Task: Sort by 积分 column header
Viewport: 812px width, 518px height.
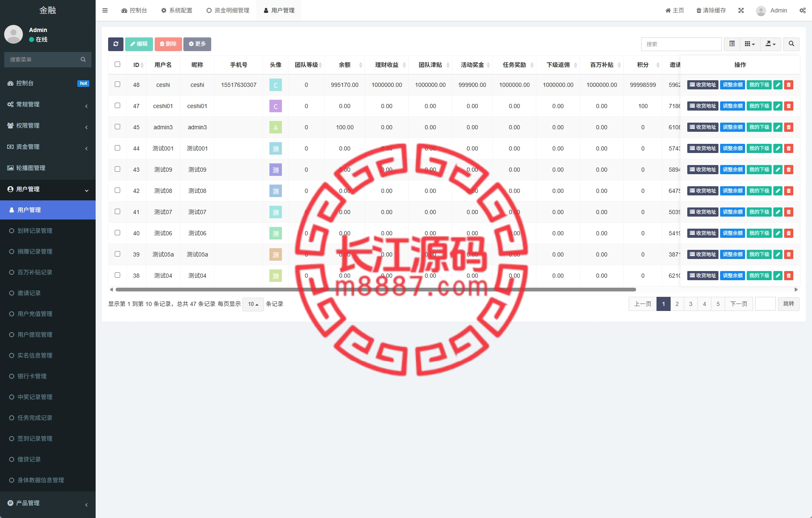Action: coord(643,65)
